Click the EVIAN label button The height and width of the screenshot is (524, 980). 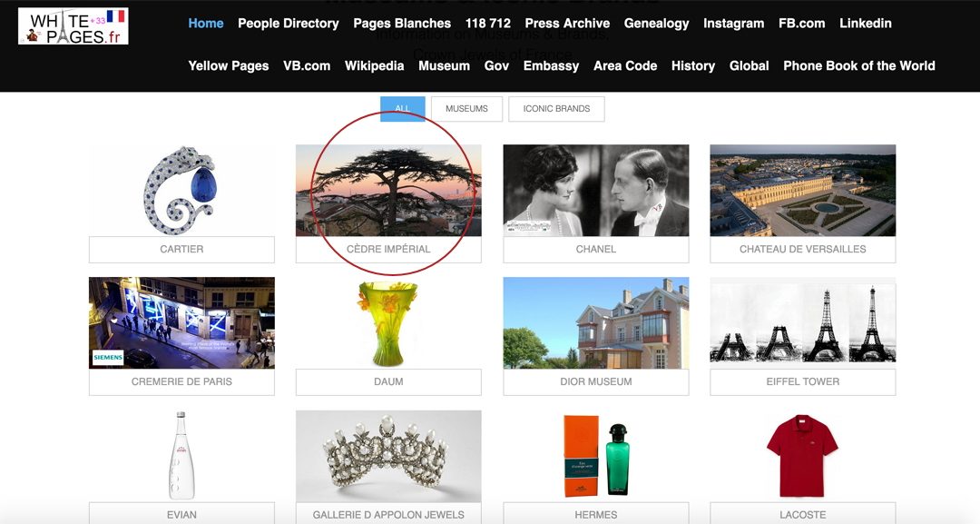181,513
